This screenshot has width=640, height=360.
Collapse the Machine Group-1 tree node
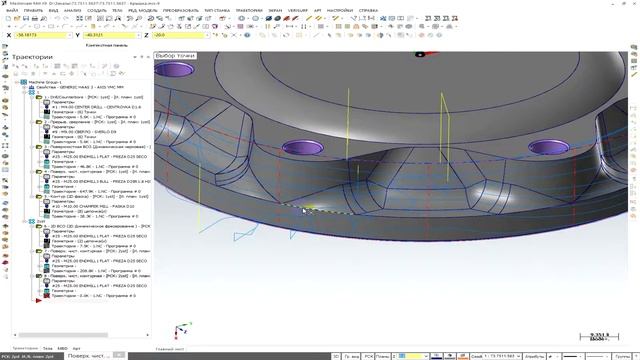(x=17, y=82)
